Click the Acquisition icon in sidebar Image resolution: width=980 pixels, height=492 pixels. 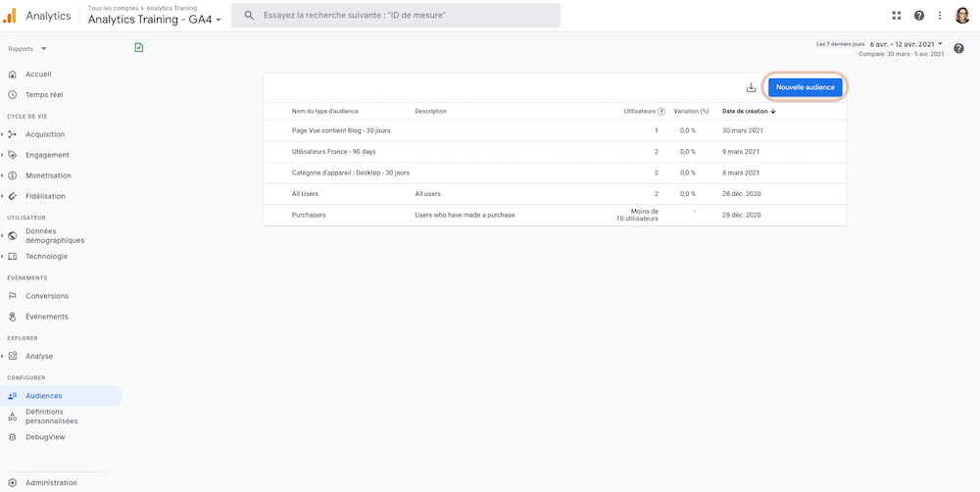pyautogui.click(x=13, y=134)
